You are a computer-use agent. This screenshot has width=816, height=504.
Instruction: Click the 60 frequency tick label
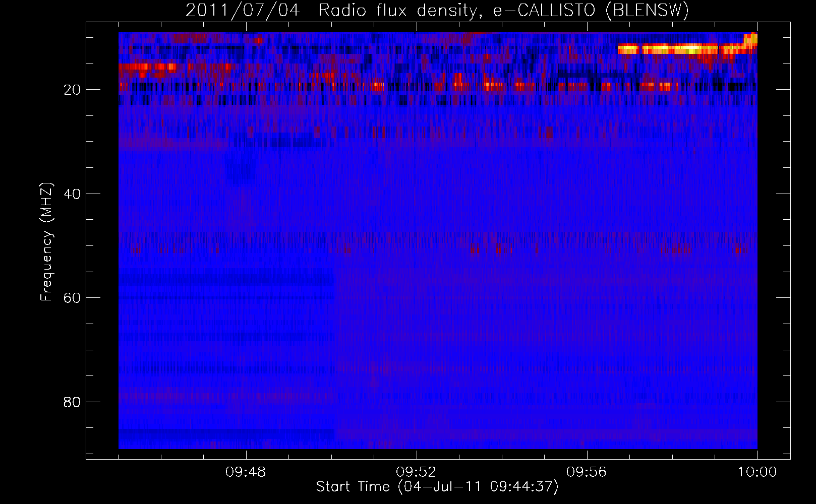(x=73, y=298)
